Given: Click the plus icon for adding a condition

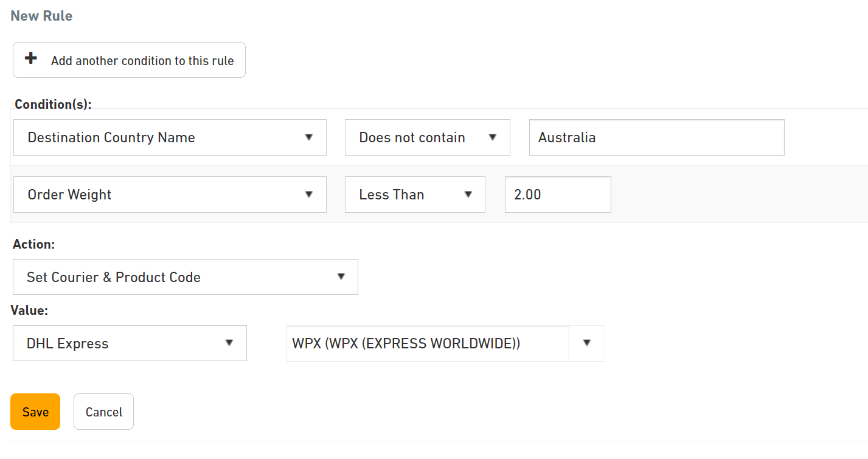Looking at the screenshot, I should click(30, 59).
